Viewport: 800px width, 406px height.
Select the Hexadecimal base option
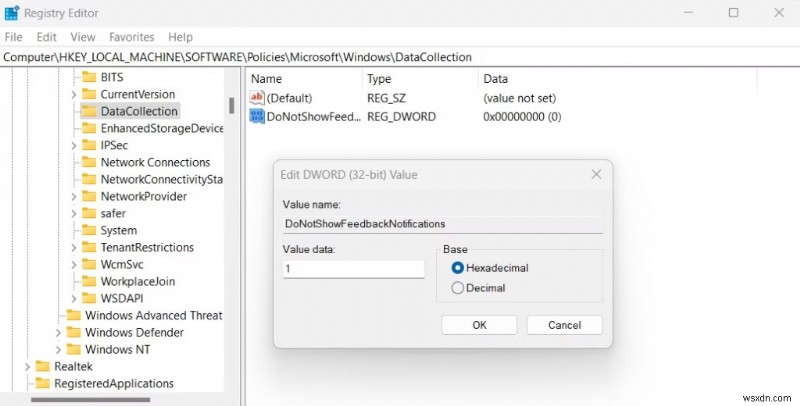(x=458, y=268)
